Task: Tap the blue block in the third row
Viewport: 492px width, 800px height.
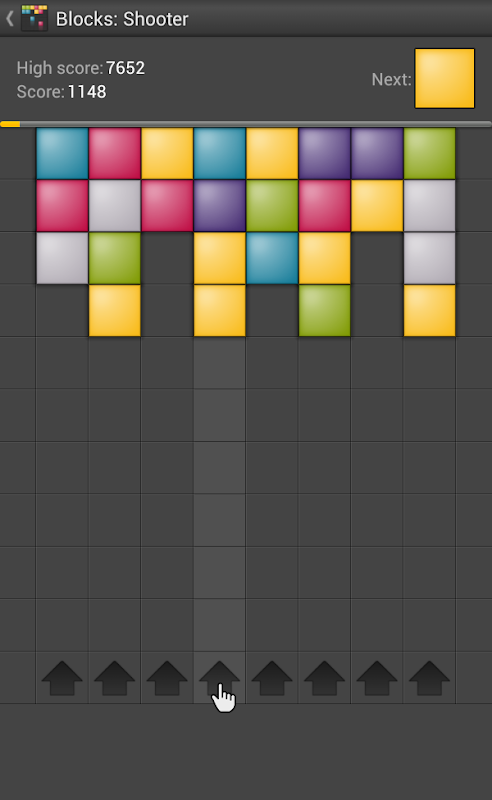Action: coord(272,258)
